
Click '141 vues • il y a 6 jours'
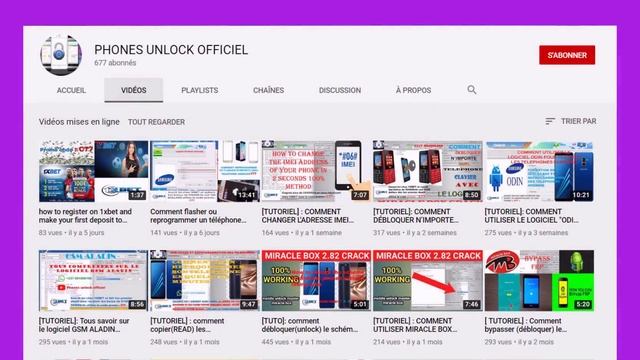[185, 233]
